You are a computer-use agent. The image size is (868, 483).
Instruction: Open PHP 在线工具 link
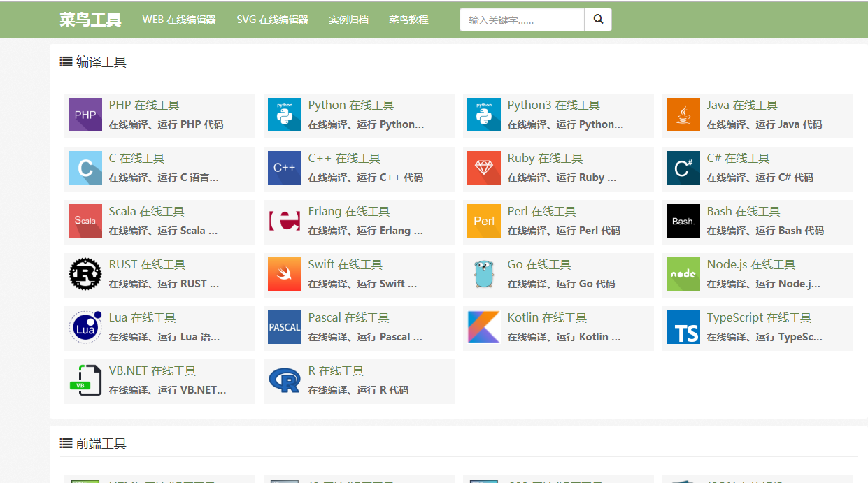pyautogui.click(x=144, y=106)
